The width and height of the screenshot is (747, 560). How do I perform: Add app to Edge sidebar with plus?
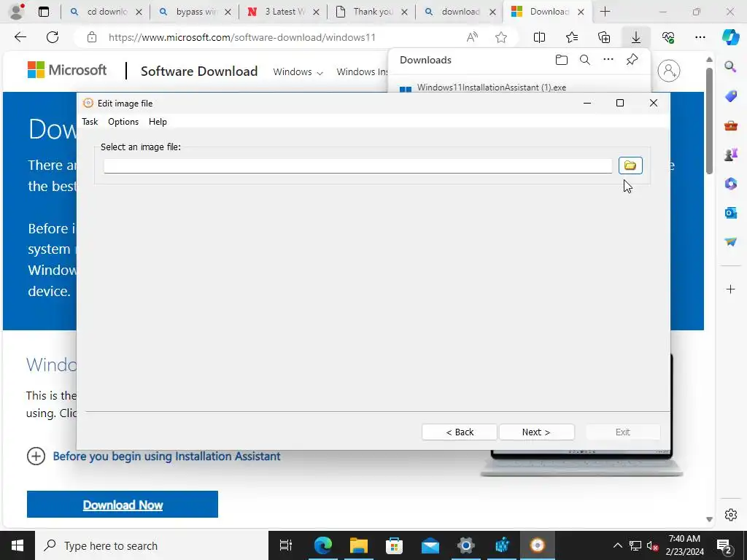click(730, 289)
